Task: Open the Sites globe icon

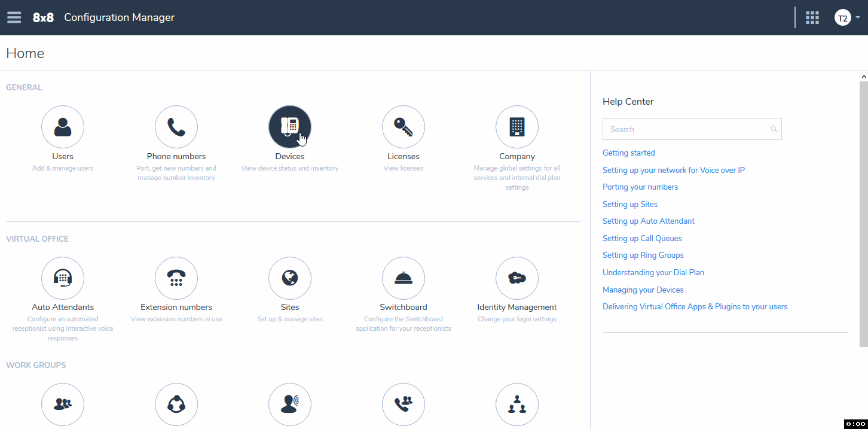Action: [x=290, y=278]
